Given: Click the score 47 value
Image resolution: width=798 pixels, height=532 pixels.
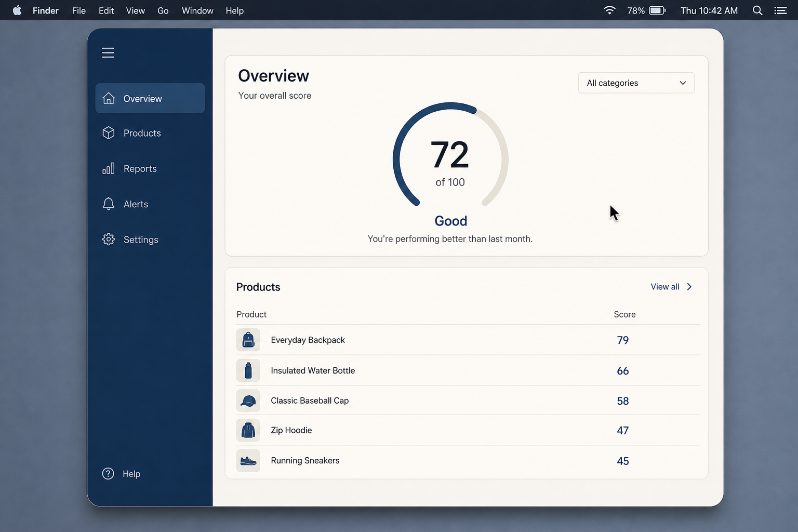Looking at the screenshot, I should [623, 431].
